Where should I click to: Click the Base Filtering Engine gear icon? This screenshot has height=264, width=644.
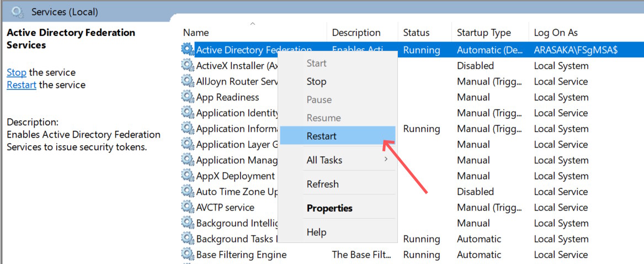click(x=188, y=255)
